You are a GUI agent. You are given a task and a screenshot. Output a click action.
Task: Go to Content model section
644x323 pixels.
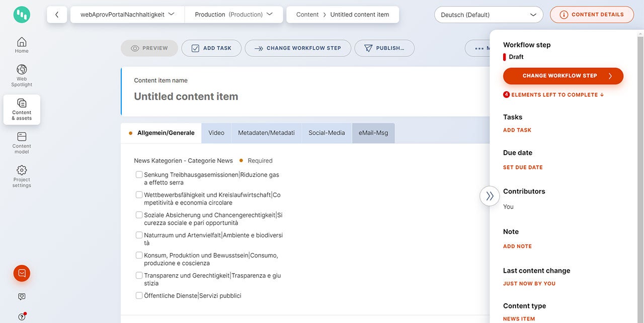[x=22, y=143]
